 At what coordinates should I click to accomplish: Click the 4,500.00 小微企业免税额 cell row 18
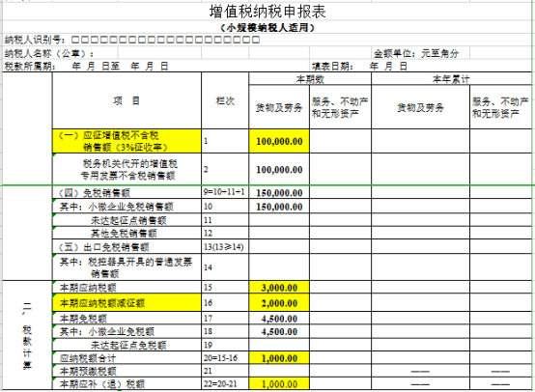click(279, 331)
